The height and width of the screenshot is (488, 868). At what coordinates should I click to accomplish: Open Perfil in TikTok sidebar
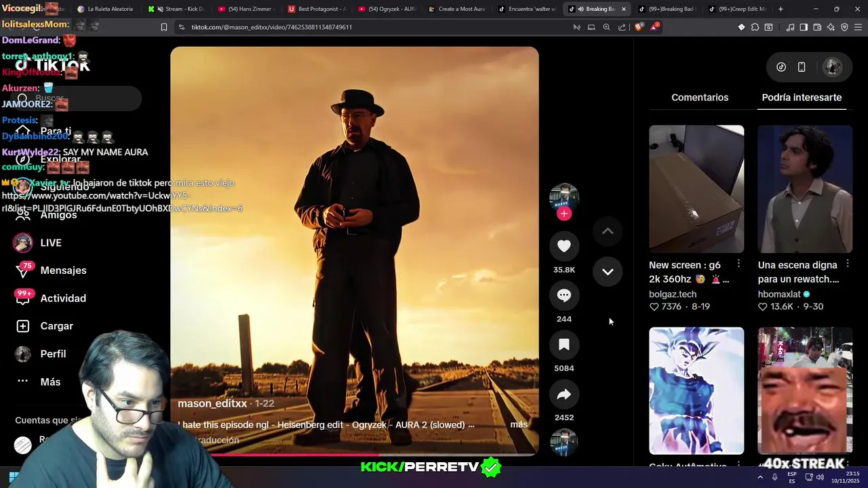[x=53, y=354]
